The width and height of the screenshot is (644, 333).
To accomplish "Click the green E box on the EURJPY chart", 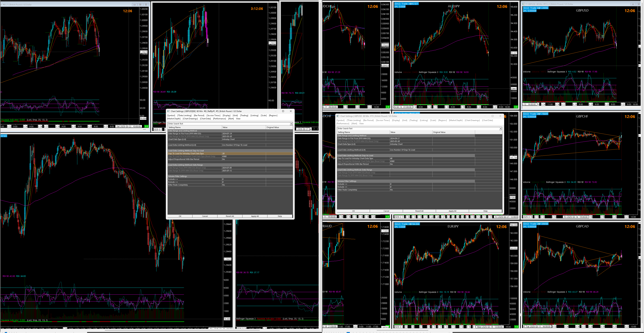I will click(516, 327).
